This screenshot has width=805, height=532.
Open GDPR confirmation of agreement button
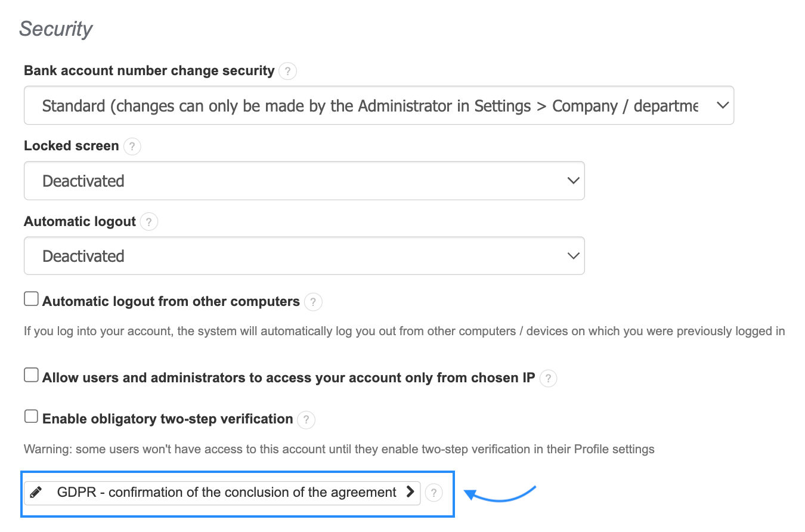(227, 493)
